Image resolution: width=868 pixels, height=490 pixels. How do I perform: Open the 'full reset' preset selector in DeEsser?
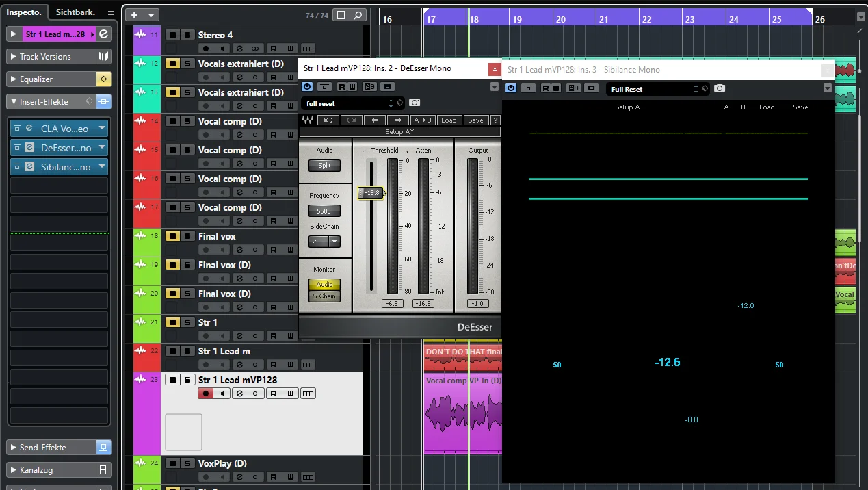pos(353,103)
